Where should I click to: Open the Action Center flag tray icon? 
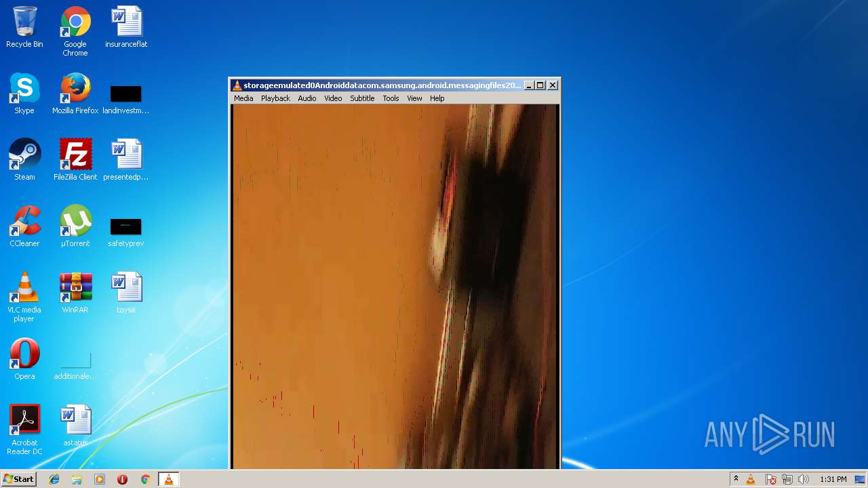click(x=771, y=479)
